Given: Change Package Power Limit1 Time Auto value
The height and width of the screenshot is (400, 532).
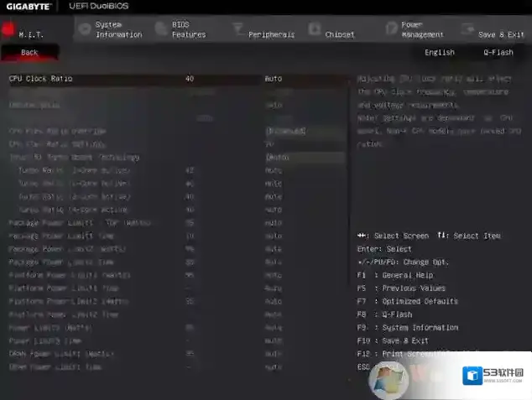Looking at the screenshot, I should click(274, 236).
